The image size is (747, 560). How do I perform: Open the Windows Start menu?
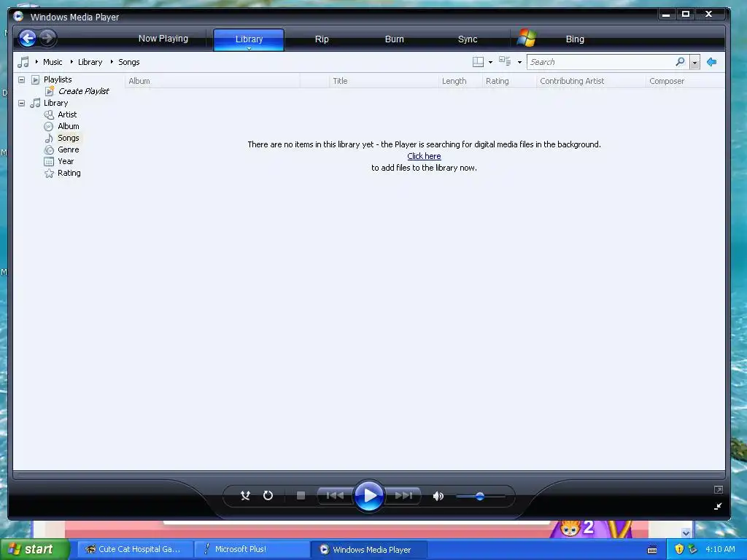[35, 549]
